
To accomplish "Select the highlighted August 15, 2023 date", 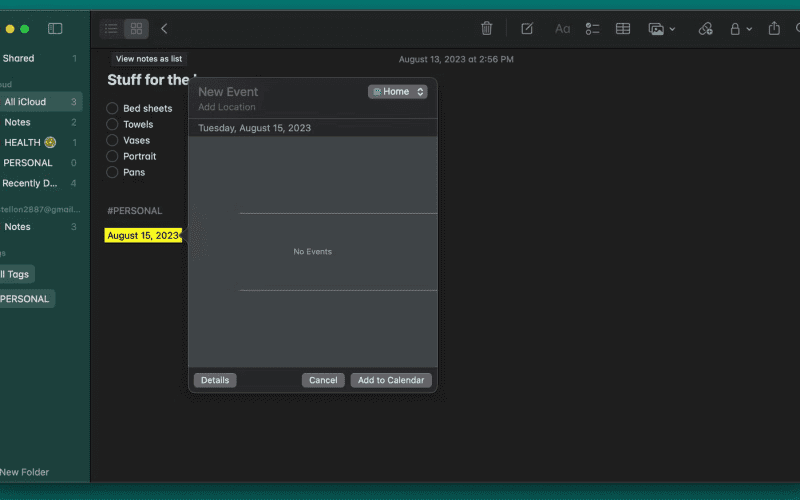I will click(143, 235).
